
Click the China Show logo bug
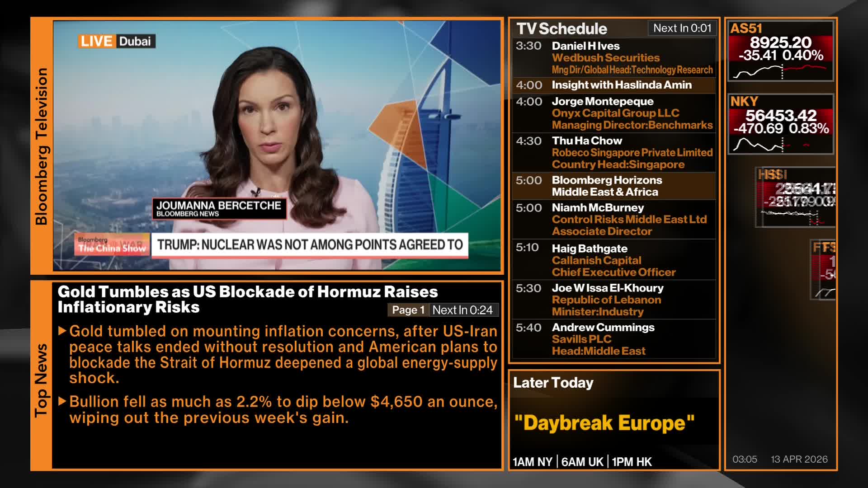[x=112, y=245]
